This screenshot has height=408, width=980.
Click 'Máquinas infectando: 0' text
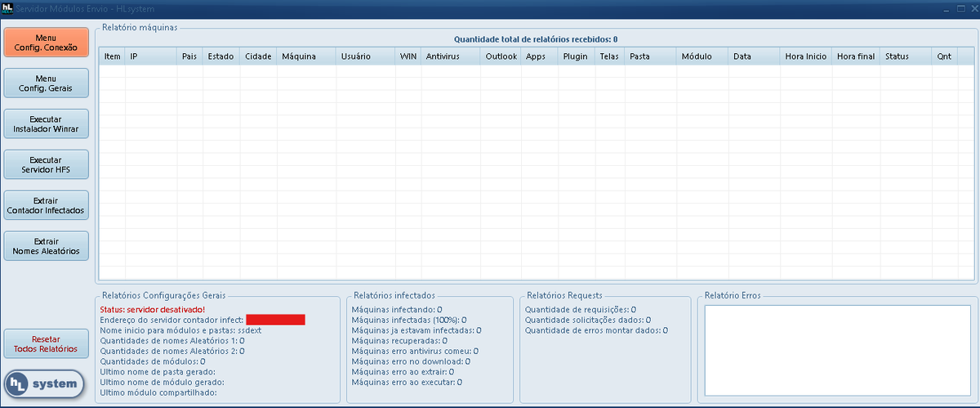click(x=396, y=309)
